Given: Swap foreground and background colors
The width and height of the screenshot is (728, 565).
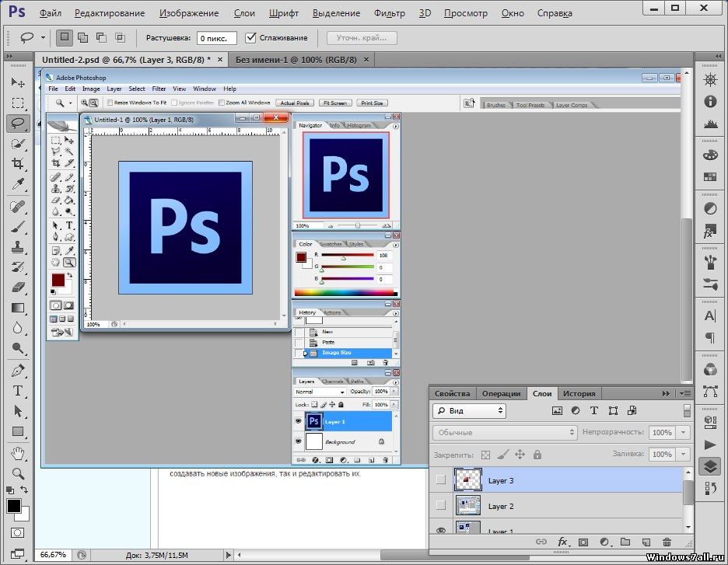Looking at the screenshot, I should (23, 490).
